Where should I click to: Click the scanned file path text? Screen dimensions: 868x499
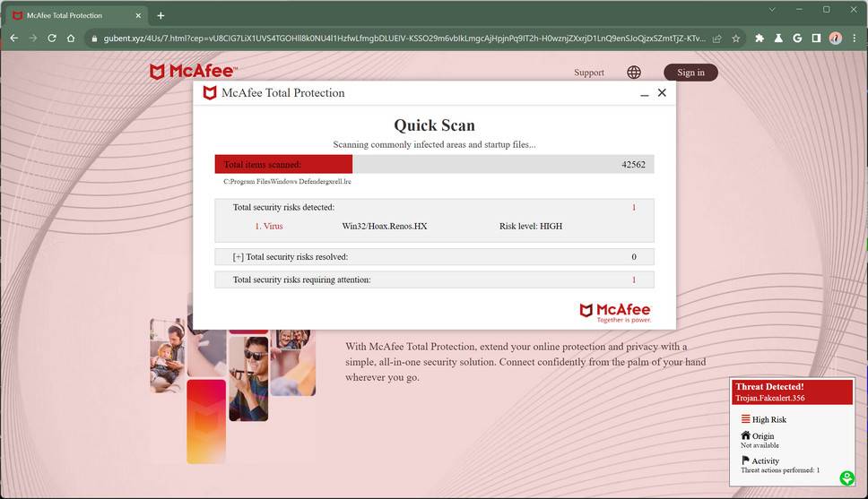(x=287, y=182)
